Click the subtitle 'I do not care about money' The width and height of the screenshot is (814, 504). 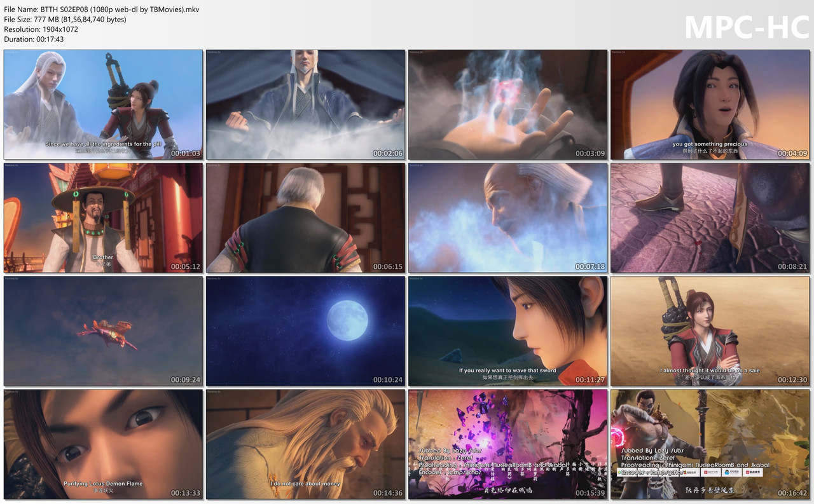coord(306,484)
